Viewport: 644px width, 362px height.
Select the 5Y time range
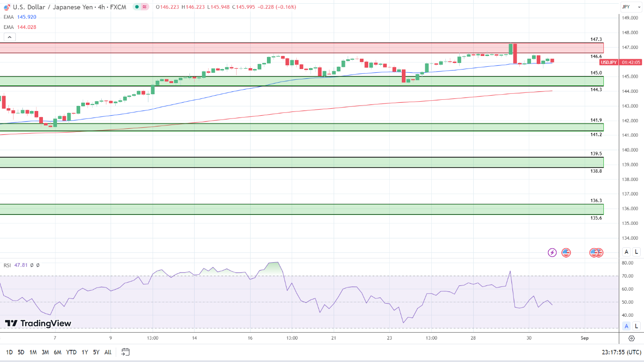point(96,352)
